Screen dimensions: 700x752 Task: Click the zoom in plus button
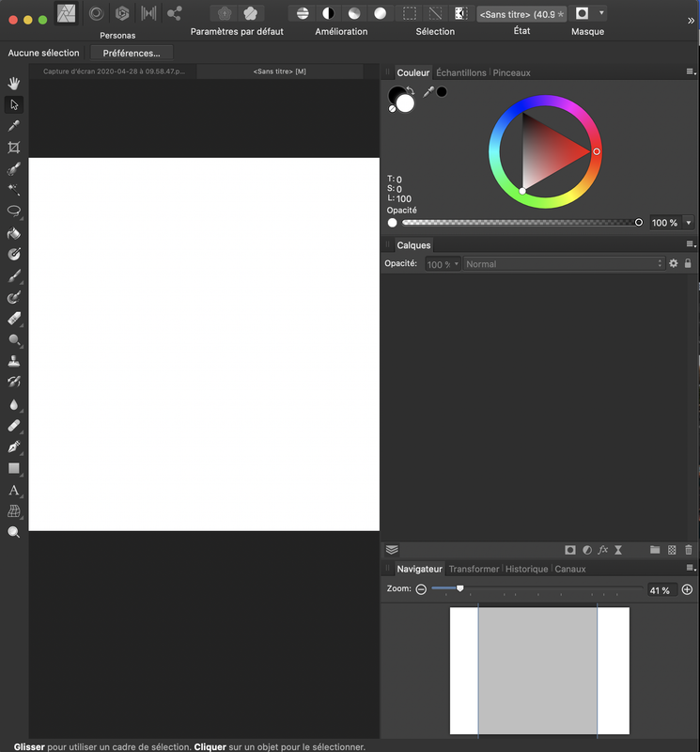click(687, 589)
